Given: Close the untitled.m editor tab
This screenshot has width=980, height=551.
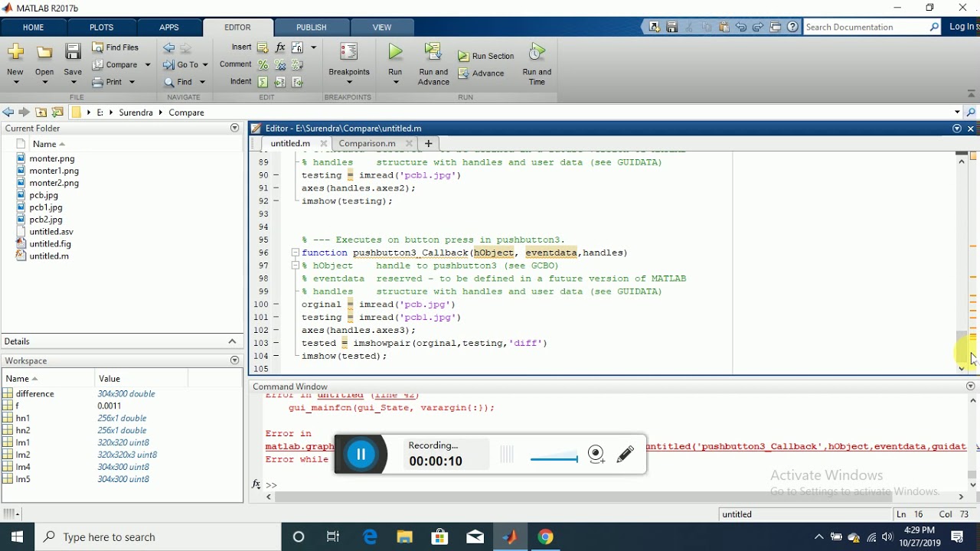Looking at the screenshot, I should pyautogui.click(x=324, y=143).
